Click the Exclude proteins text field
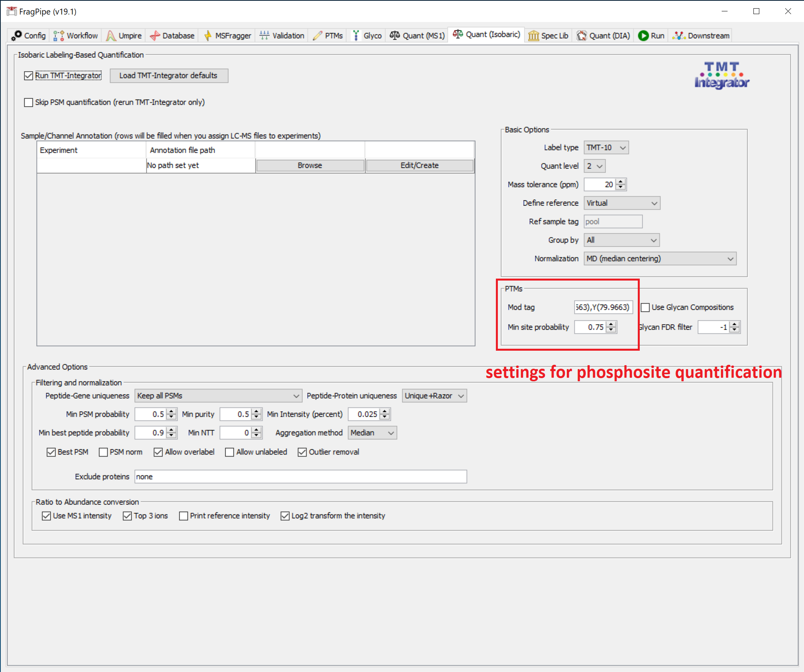This screenshot has width=804, height=672. click(x=300, y=477)
